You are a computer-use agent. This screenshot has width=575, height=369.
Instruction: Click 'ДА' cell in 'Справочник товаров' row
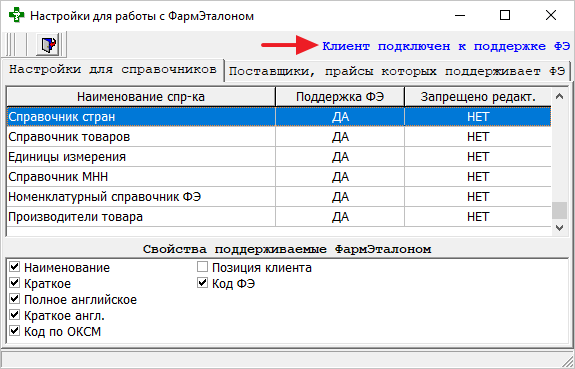click(340, 137)
